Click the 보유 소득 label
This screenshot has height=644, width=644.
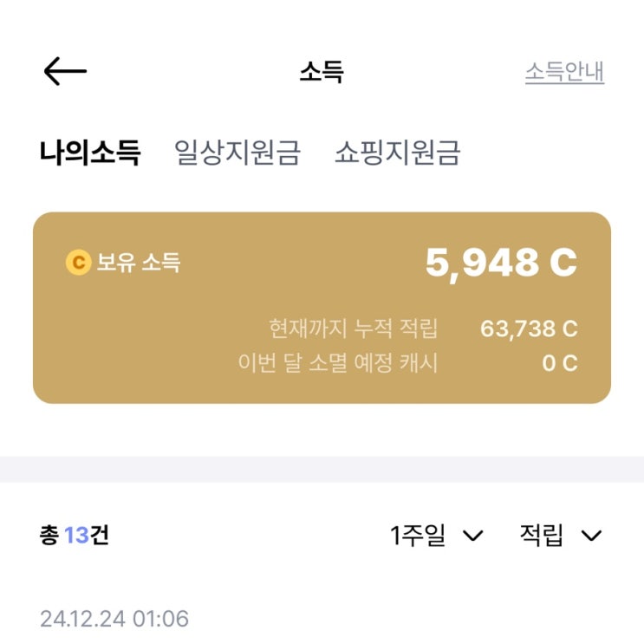[139, 262]
